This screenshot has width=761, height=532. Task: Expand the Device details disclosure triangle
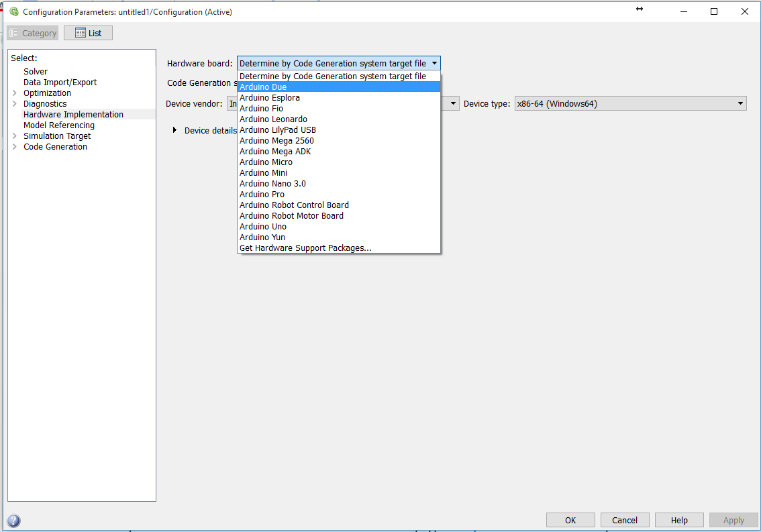[x=174, y=130]
